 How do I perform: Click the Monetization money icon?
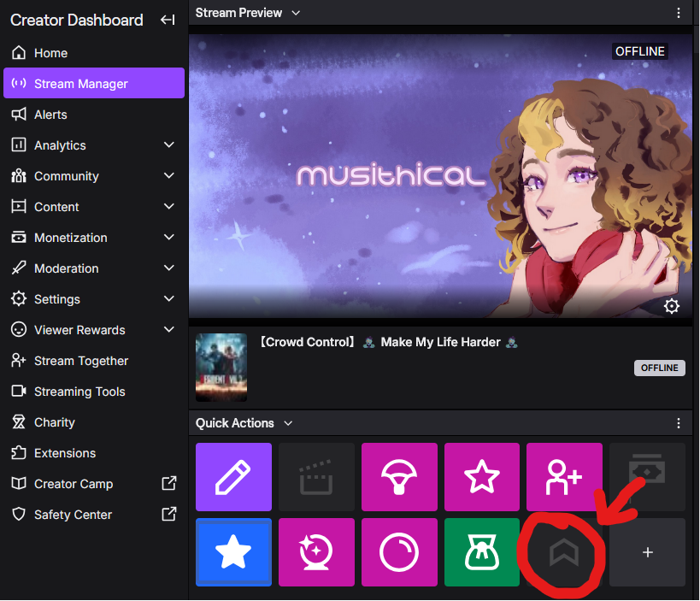click(x=19, y=237)
